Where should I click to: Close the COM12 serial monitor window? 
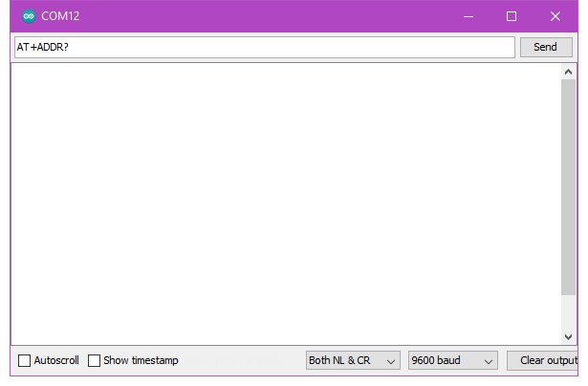[555, 16]
